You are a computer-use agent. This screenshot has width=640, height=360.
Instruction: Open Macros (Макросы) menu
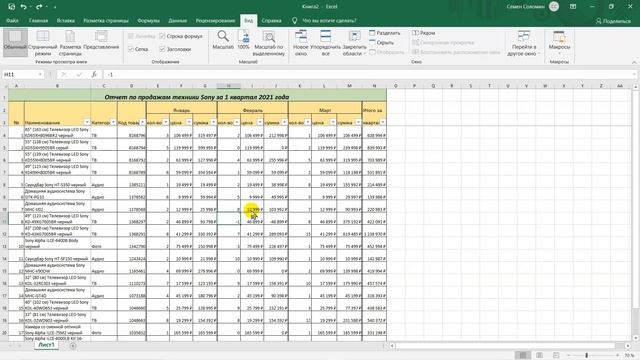click(x=559, y=42)
